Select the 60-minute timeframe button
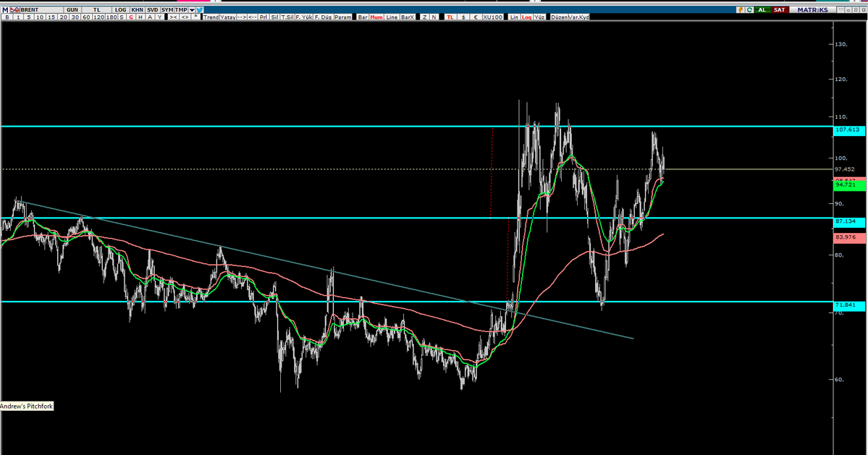Viewport: 868px width, 455px height. [86, 17]
